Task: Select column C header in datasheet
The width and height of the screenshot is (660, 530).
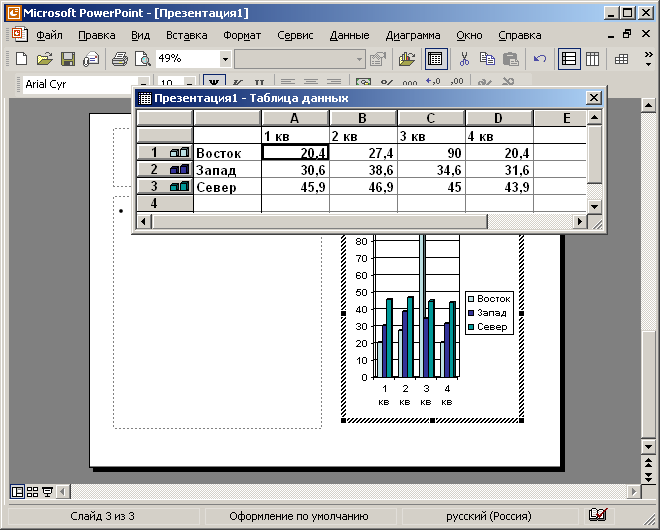Action: point(431,118)
